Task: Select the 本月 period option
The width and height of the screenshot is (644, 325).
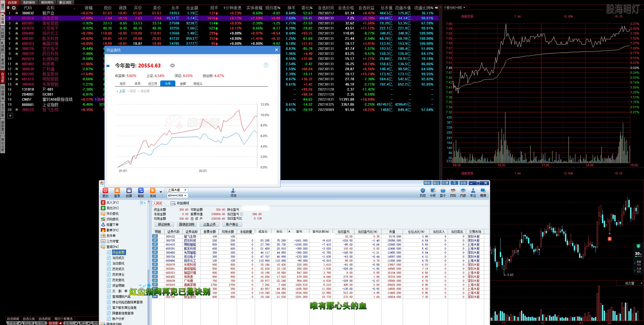Action: point(137,84)
